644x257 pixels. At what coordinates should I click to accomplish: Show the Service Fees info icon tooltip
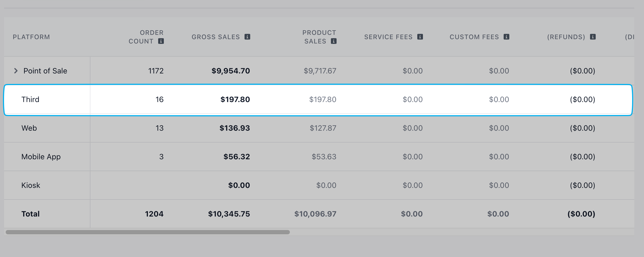[x=420, y=37]
